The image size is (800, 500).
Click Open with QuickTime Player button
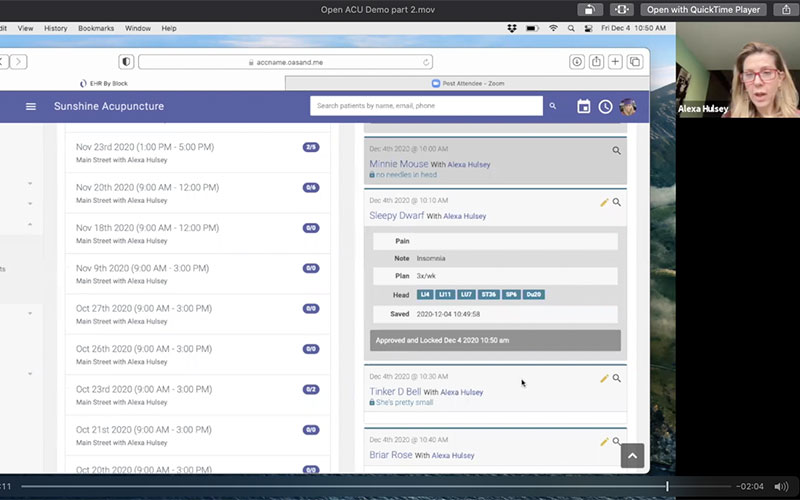pyautogui.click(x=705, y=9)
